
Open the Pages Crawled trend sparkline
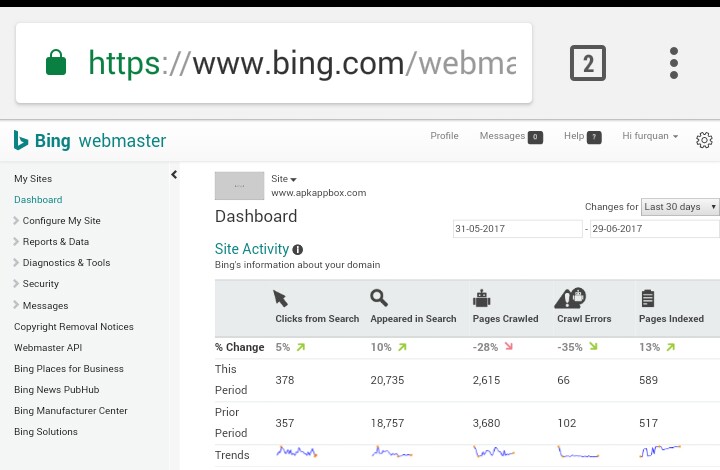(x=494, y=452)
